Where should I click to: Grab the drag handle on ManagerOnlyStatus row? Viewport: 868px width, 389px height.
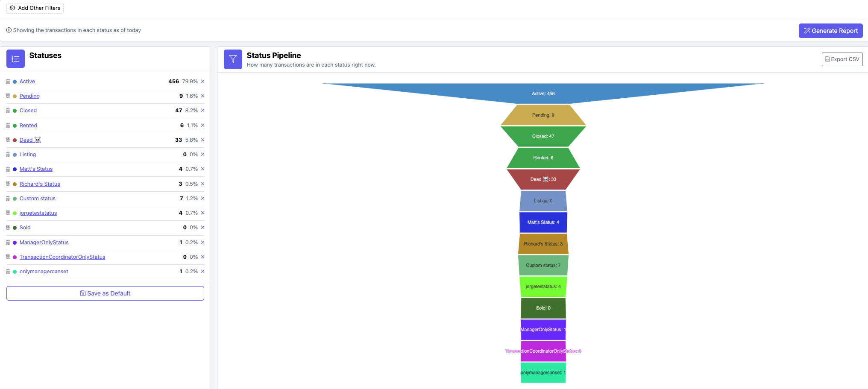(x=8, y=243)
